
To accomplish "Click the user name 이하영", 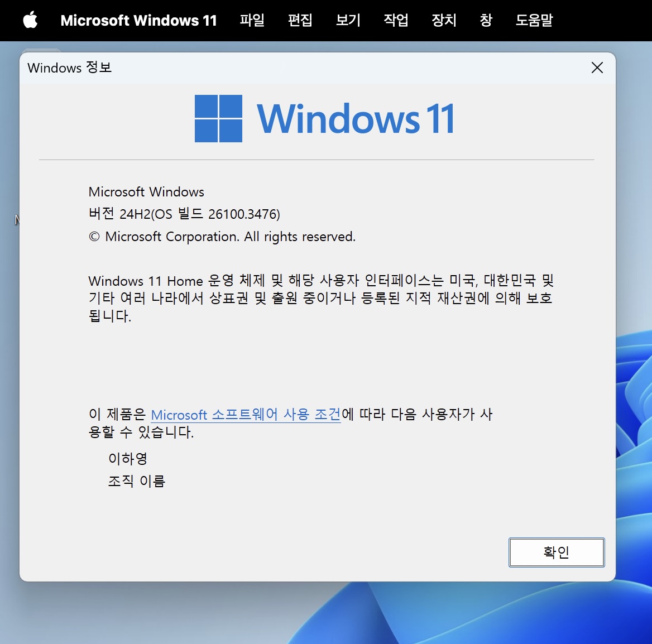I will pyautogui.click(x=128, y=458).
